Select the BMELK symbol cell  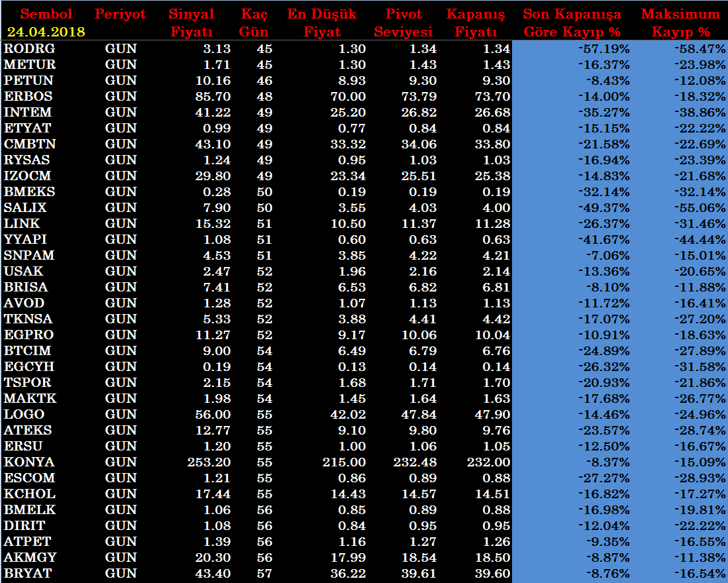[x=30, y=509]
